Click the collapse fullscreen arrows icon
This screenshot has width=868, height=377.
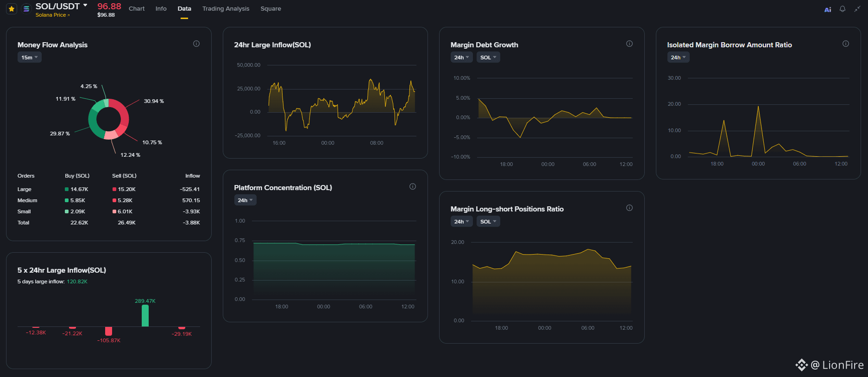point(857,9)
